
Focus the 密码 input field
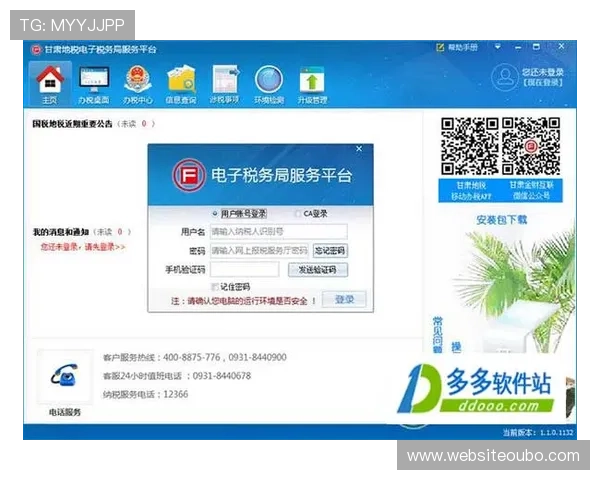[x=259, y=251]
